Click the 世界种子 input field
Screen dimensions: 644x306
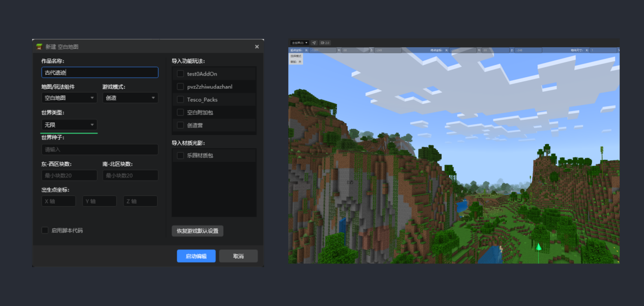[100, 150]
